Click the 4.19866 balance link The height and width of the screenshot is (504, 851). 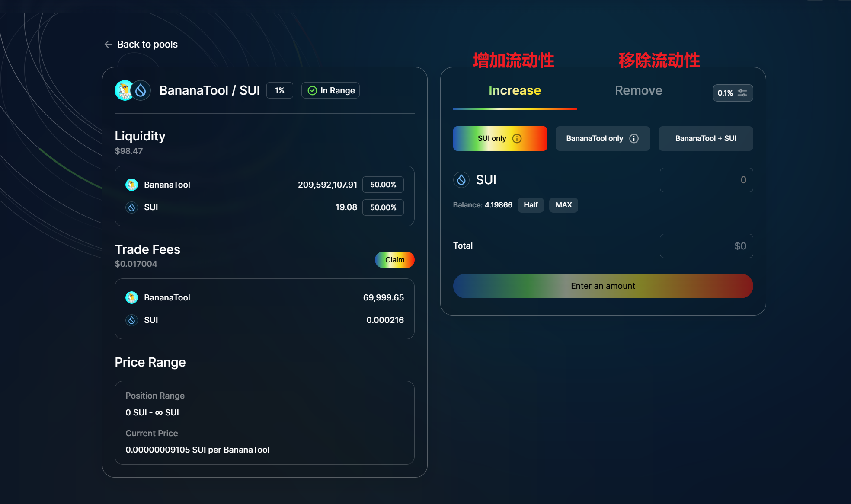[498, 205]
